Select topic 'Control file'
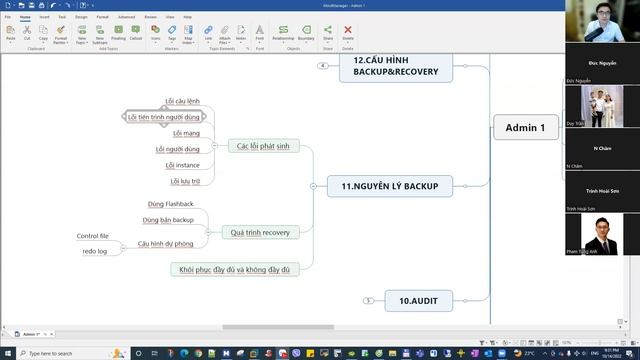640x360 pixels. [x=93, y=236]
